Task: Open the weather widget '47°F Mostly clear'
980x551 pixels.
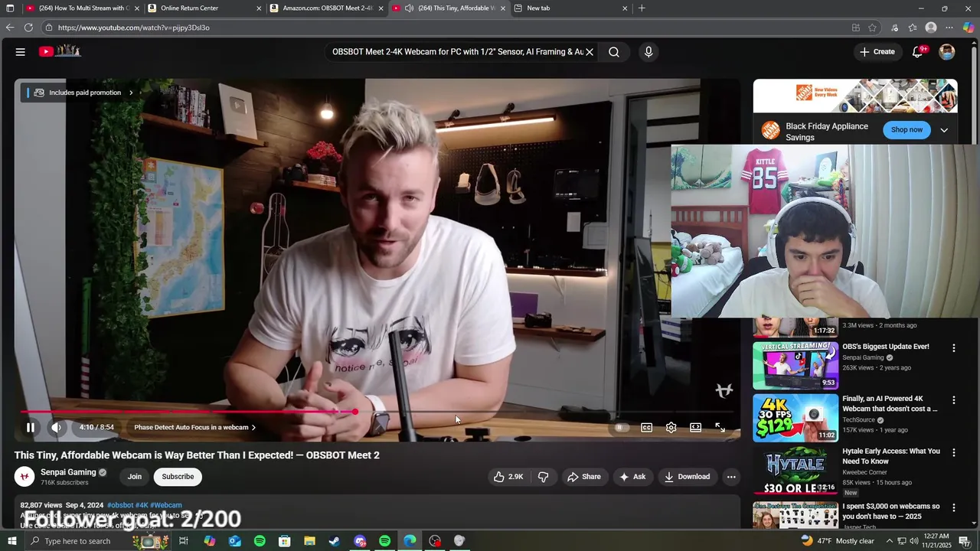Action: (x=837, y=541)
